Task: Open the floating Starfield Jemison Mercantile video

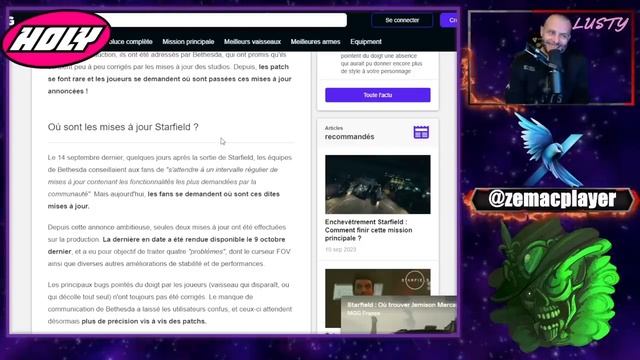Action: coord(399,315)
